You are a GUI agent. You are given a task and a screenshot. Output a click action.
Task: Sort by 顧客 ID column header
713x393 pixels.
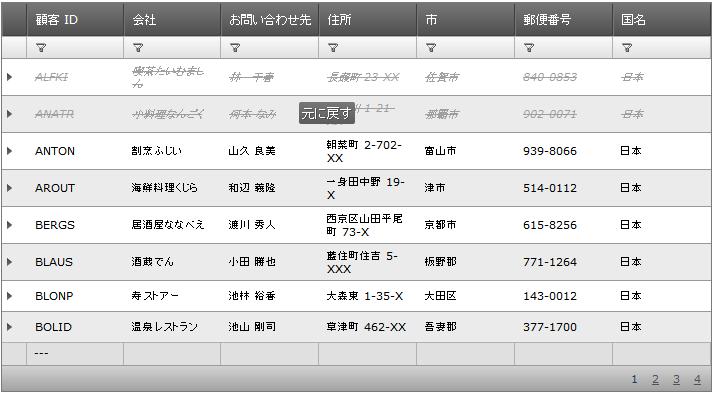(75, 20)
